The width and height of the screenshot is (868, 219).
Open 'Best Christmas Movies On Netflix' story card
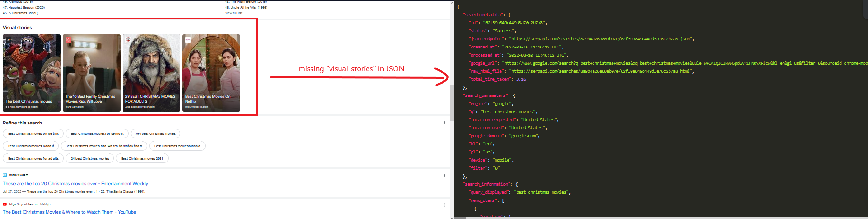click(211, 73)
